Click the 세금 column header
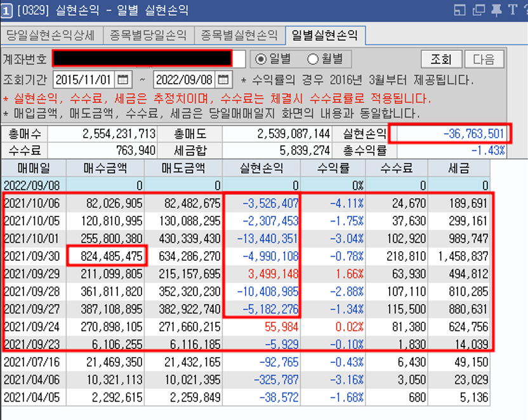528x420 pixels. pos(459,167)
